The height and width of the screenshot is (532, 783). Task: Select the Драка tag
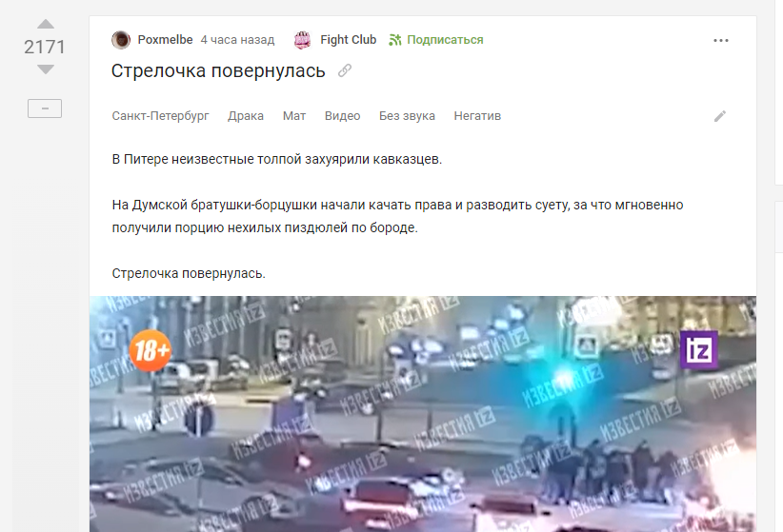click(x=246, y=116)
